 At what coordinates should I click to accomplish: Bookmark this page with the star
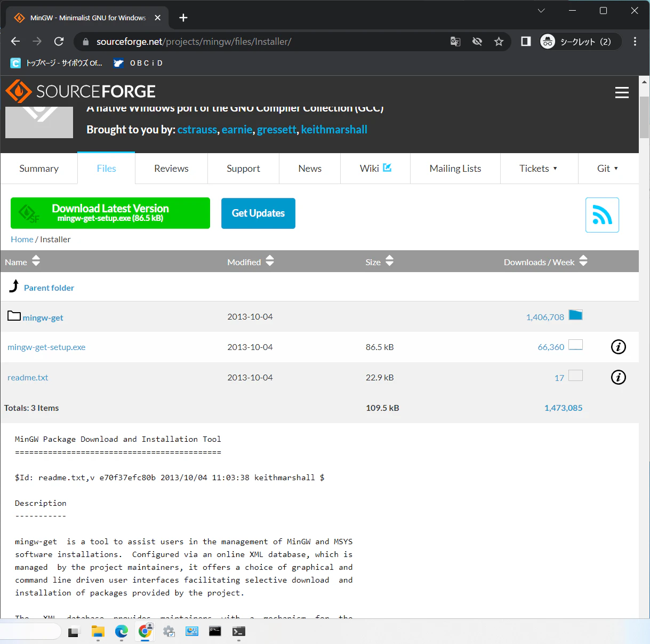(x=499, y=42)
